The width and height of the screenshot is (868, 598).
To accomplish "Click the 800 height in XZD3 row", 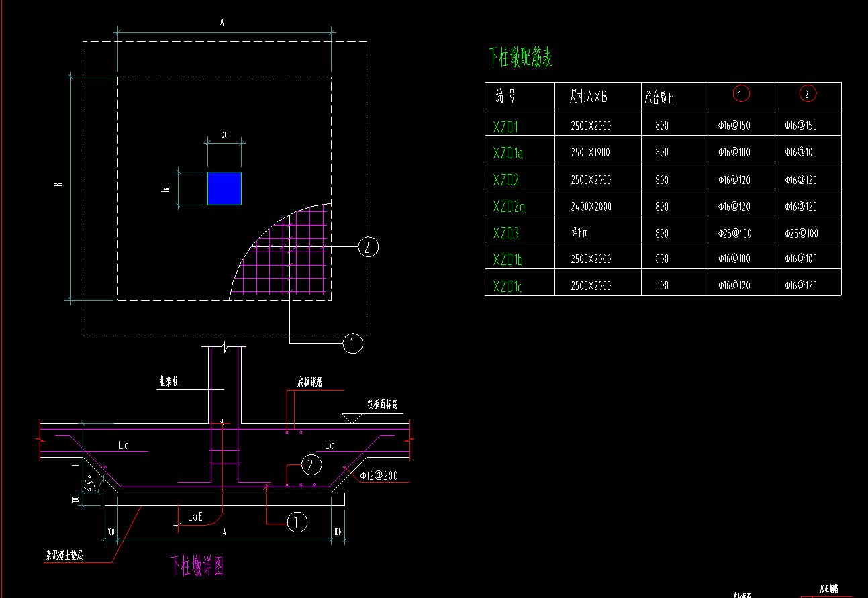I will point(662,234).
